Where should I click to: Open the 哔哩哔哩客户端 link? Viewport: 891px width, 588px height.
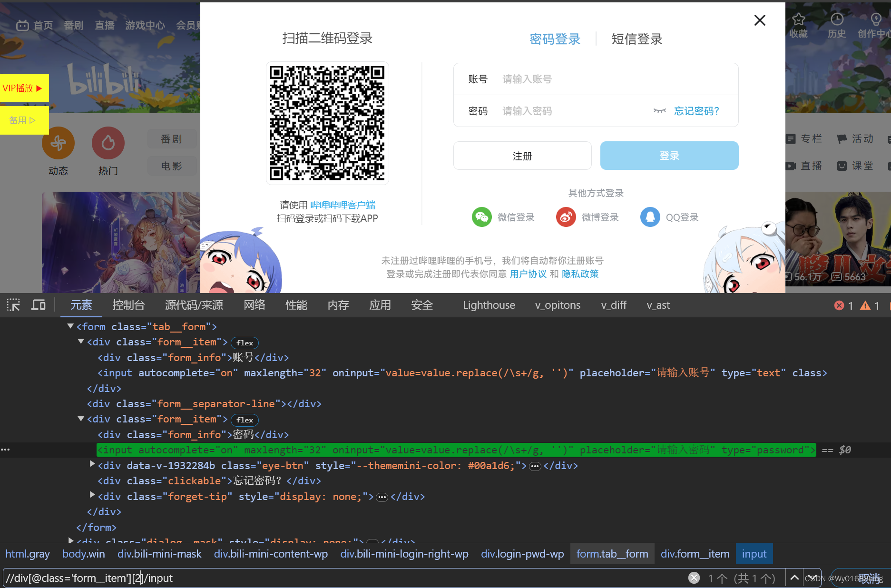[x=343, y=205]
